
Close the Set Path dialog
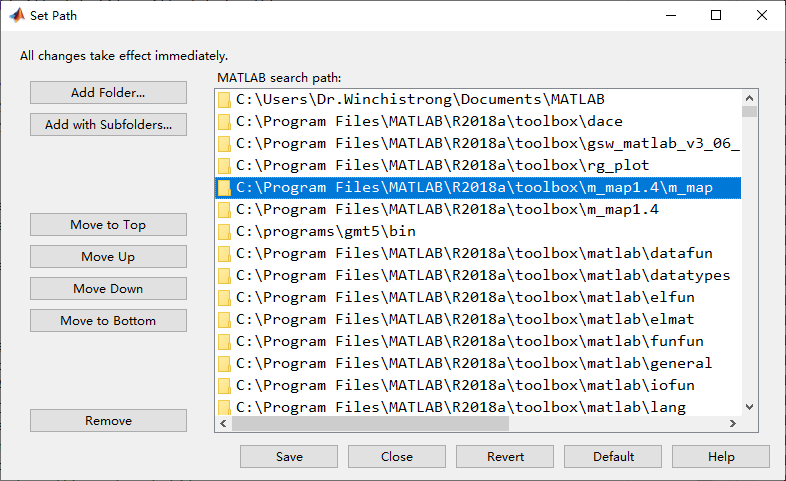[397, 457]
